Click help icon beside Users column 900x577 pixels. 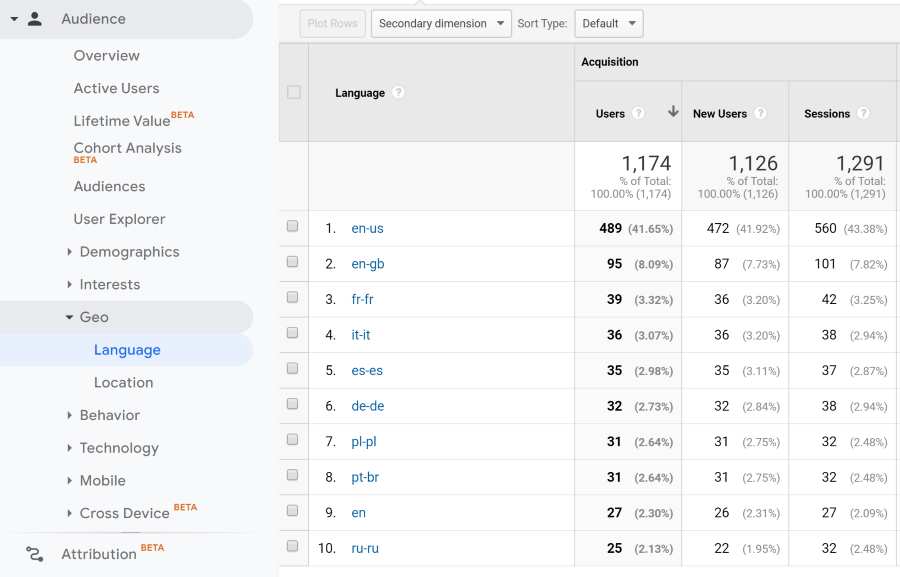(638, 114)
